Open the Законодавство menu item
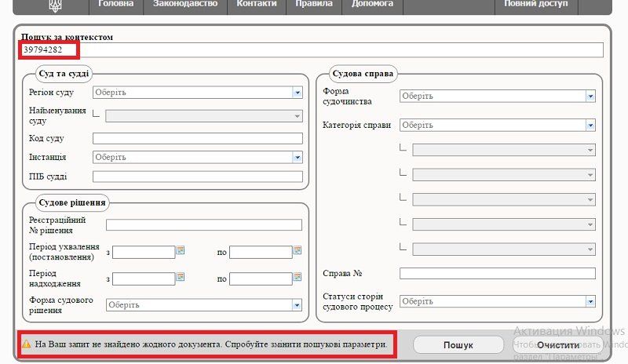Image resolution: width=628 pixels, height=364 pixels. pos(186,5)
